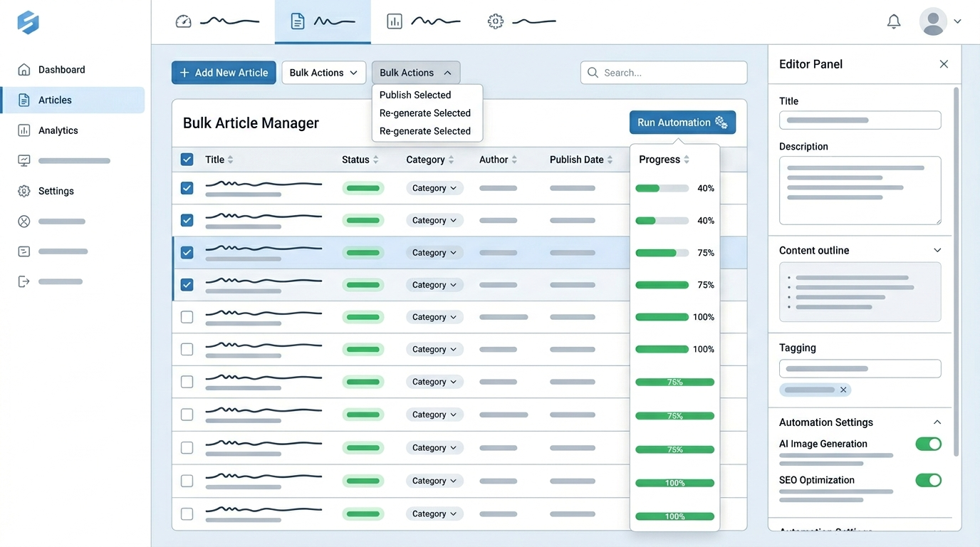Click the Add New Article button
980x547 pixels.
click(224, 73)
